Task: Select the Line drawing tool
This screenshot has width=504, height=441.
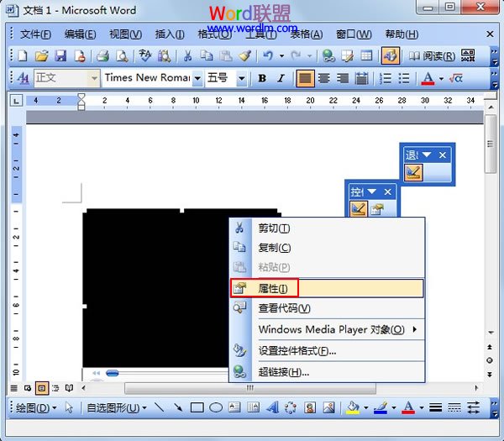Action: click(159, 407)
